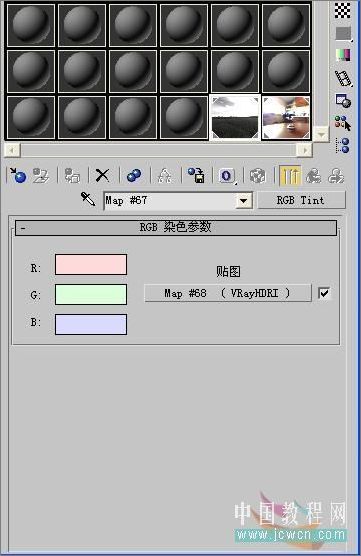Screen dimensions: 361x556
Task: Open Material Editor Options icon
Action: point(343,101)
